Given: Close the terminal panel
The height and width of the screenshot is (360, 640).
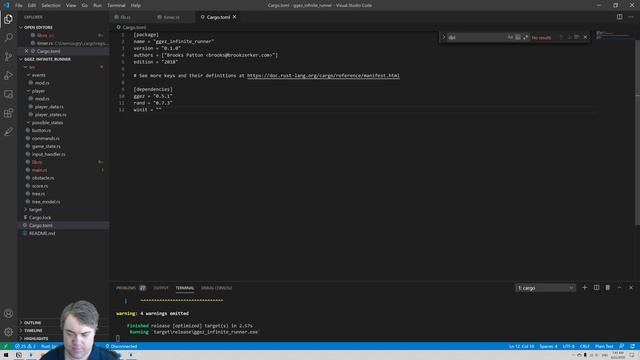Looking at the screenshot, I should 631,288.
